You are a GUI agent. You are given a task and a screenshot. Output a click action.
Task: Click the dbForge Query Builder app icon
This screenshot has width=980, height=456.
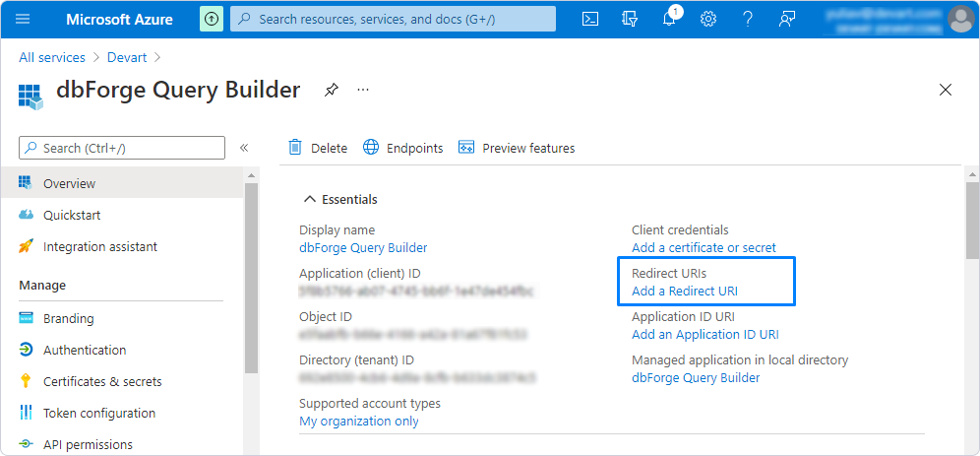[31, 97]
